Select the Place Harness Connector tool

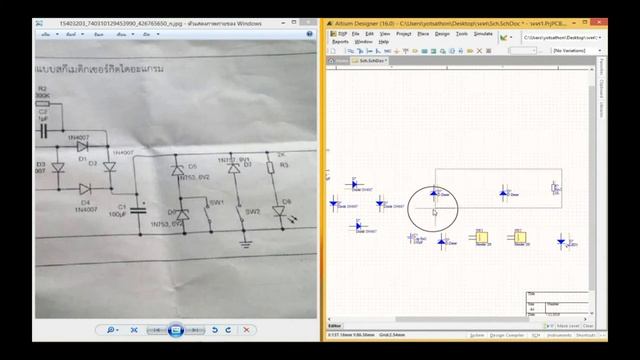[x=452, y=51]
